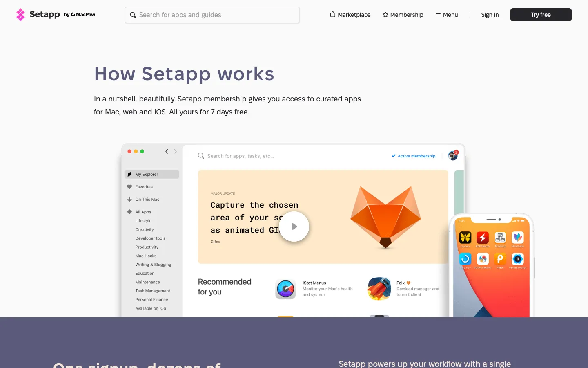Screen dimensions: 588x368
Task: Click the heart icon next to Folx
Action: 408,283
